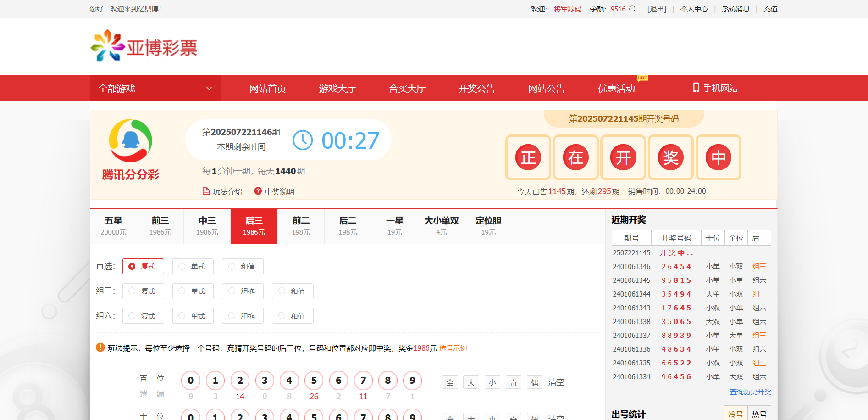
Task: Click 大 quick-select in 百位 row
Action: (x=471, y=382)
